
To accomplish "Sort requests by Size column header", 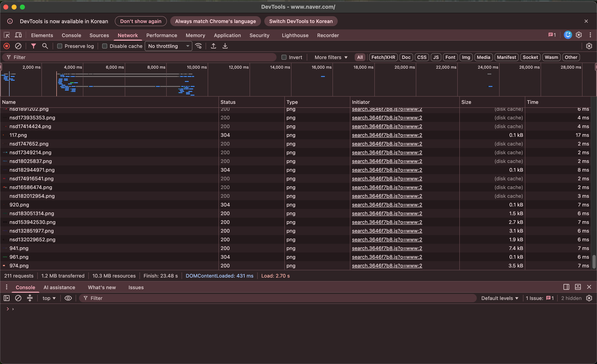I will (x=492, y=102).
